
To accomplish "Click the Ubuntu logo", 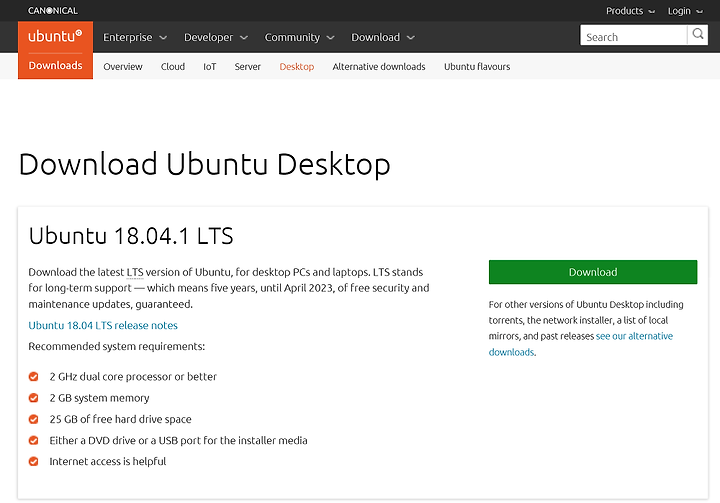I will (55, 36).
